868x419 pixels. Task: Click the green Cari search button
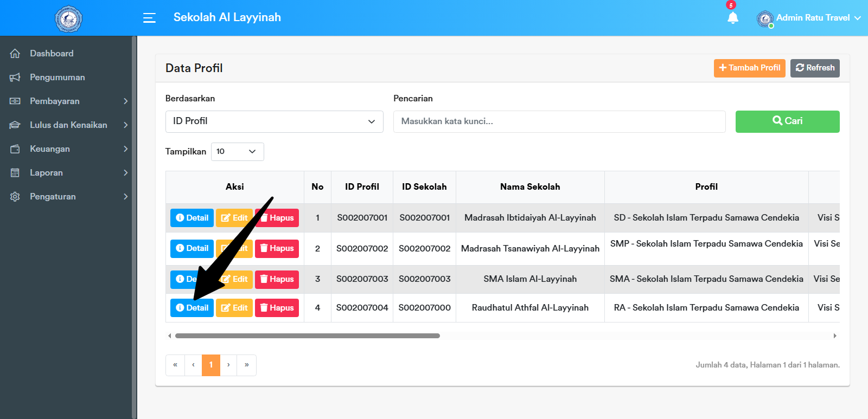787,121
